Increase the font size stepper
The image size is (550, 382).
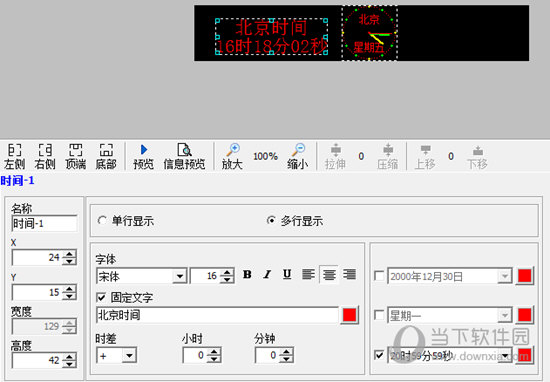tap(227, 272)
